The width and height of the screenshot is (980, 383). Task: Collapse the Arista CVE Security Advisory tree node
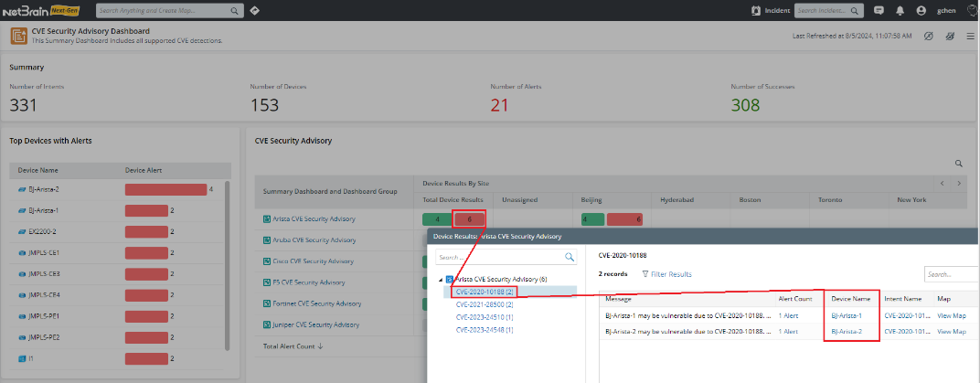pos(441,280)
